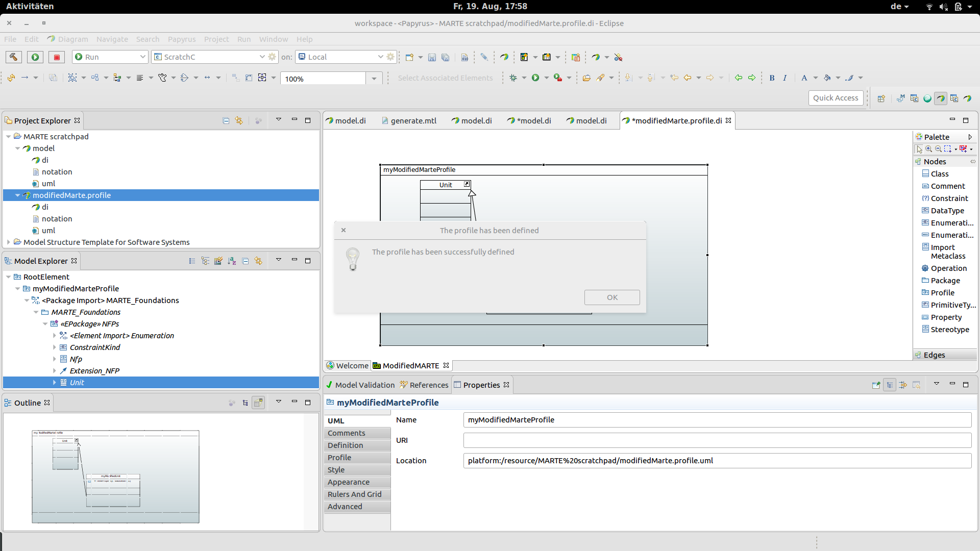Switch to Model Validation tab
This screenshot has width=980, height=551.
(x=360, y=385)
